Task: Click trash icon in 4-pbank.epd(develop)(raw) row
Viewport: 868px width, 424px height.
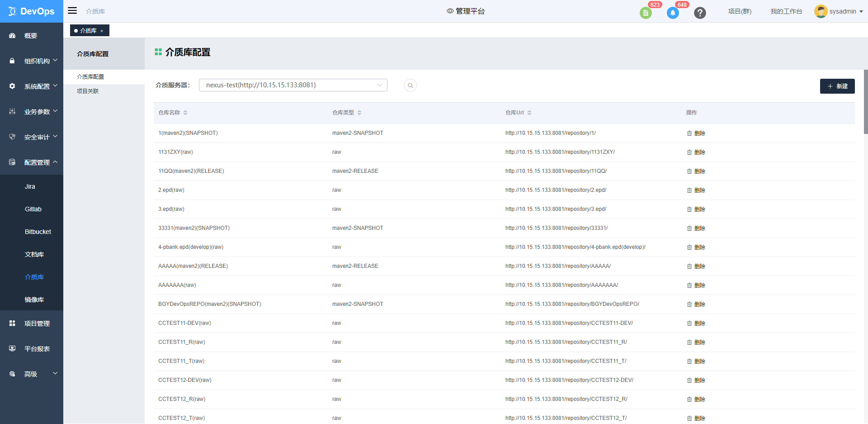Action: [689, 248]
